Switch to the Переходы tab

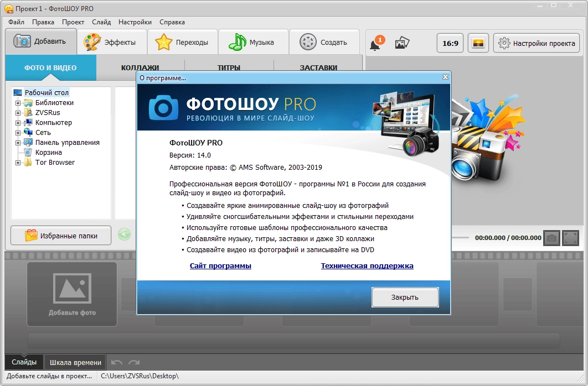(182, 43)
